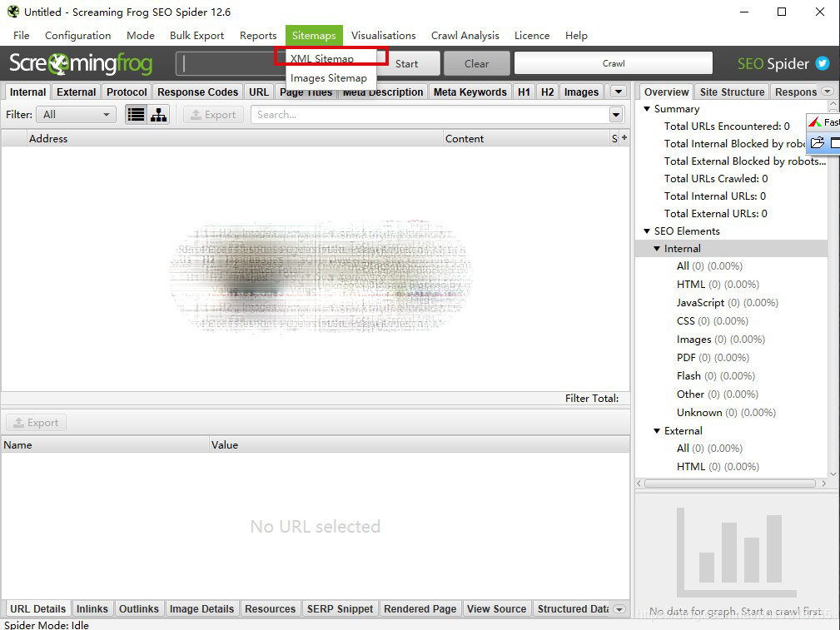Click the right panel horizontal scrollbar
This screenshot has width=840, height=630.
click(729, 484)
